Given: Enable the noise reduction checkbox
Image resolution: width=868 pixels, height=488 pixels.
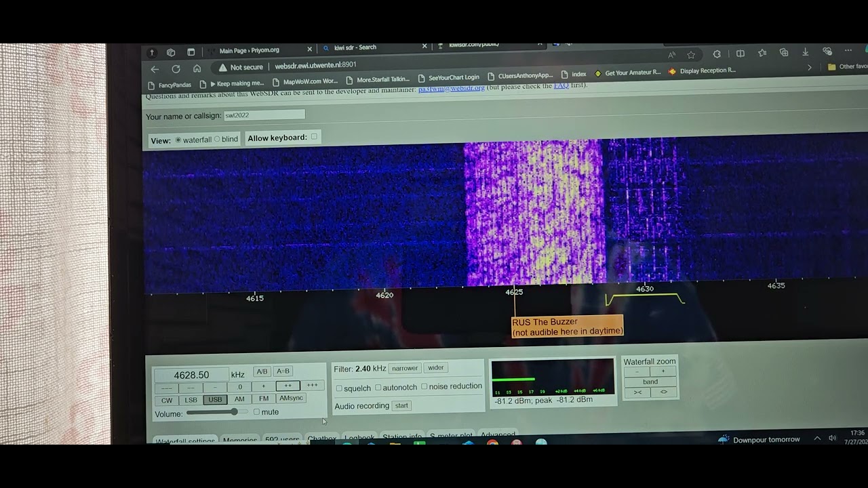Looking at the screenshot, I should point(425,386).
